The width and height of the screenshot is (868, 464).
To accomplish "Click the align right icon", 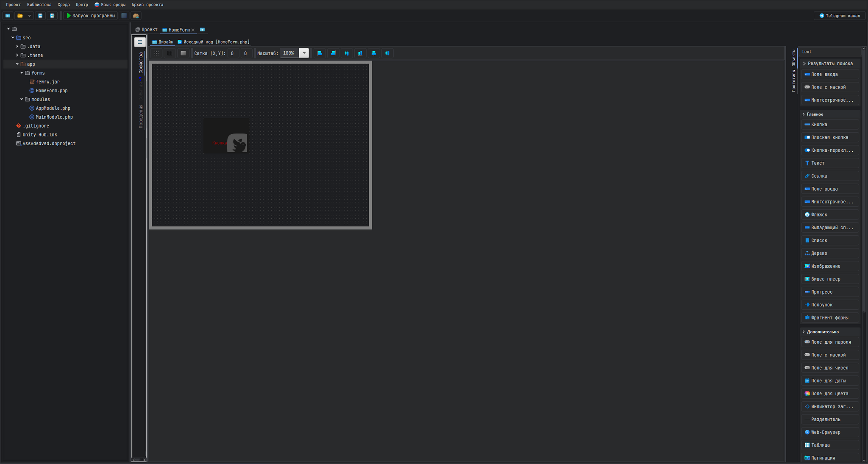I will pos(333,53).
